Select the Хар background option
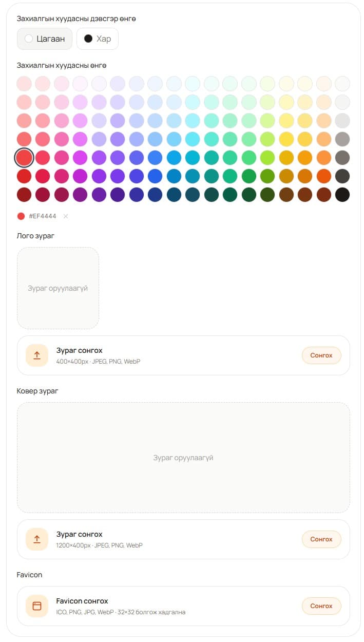 [98, 39]
